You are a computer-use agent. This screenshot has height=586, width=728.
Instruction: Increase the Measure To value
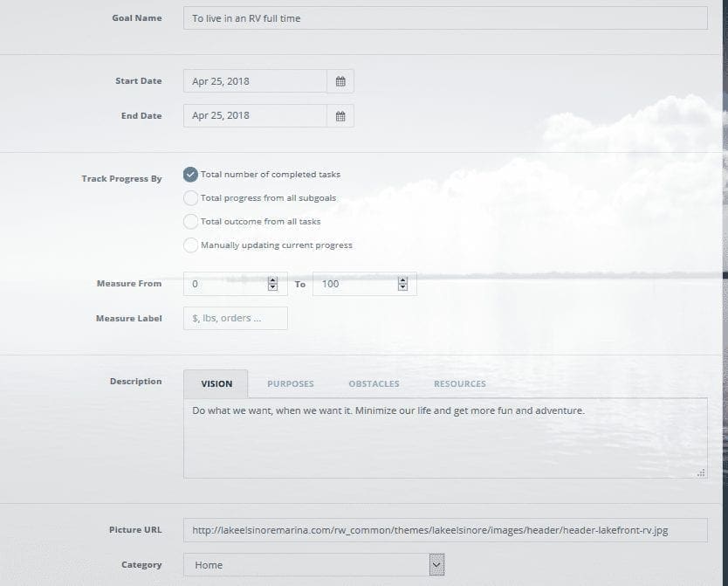pos(402,280)
